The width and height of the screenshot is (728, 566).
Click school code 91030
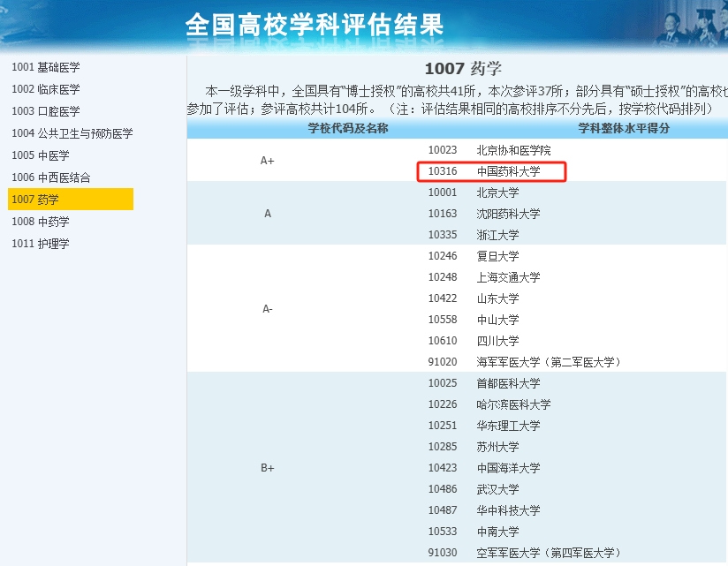coord(443,553)
